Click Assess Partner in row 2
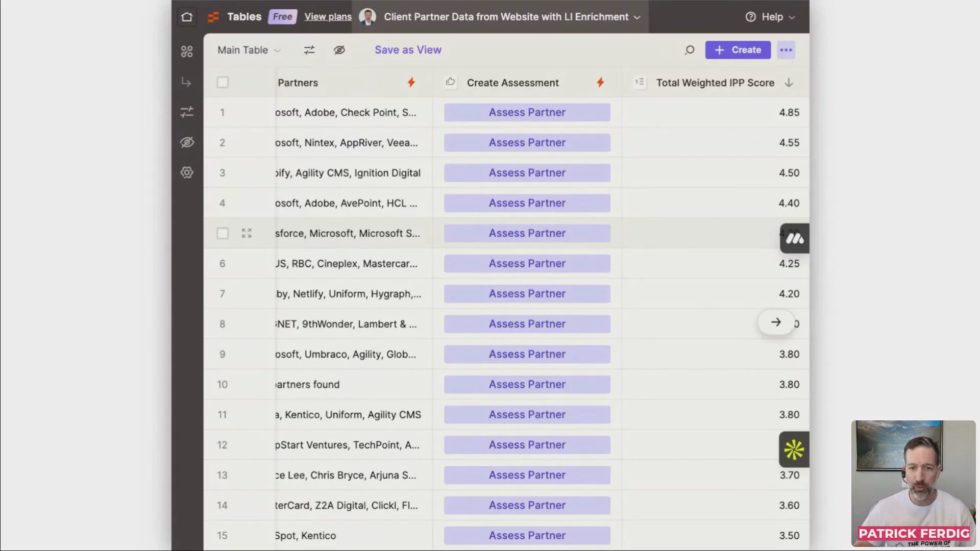 pos(527,142)
